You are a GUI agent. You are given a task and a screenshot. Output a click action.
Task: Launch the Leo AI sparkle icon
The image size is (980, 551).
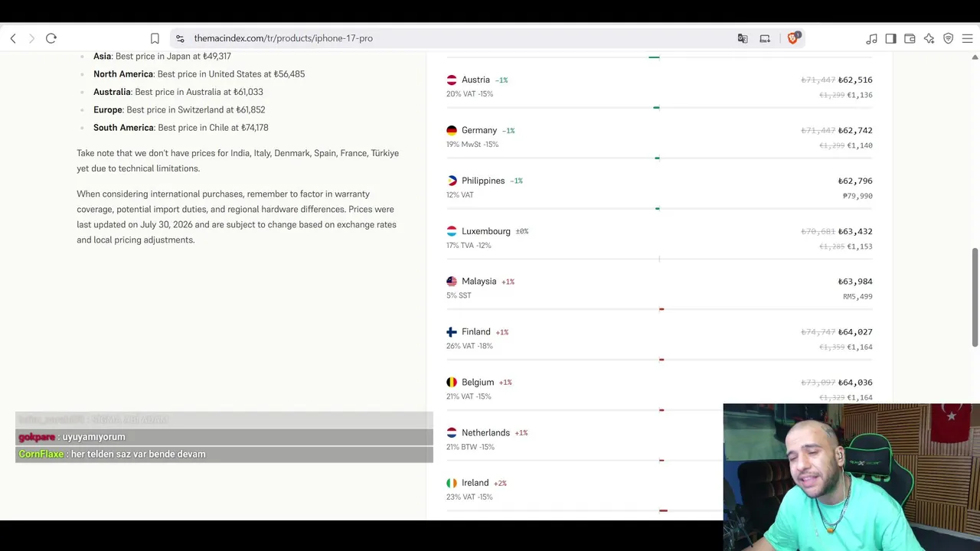pos(929,38)
